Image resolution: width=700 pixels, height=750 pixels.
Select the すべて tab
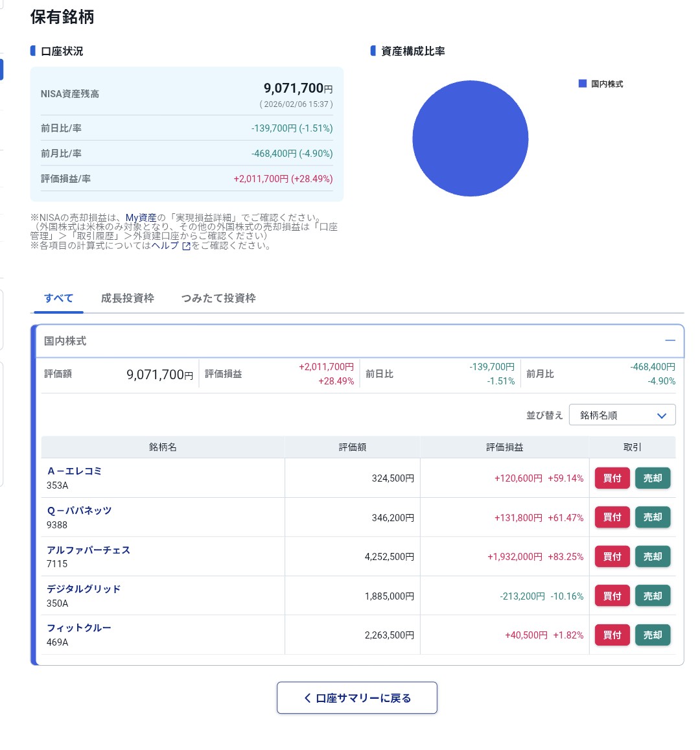58,298
